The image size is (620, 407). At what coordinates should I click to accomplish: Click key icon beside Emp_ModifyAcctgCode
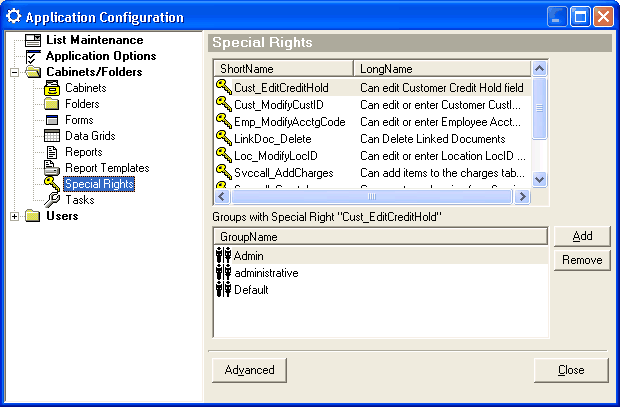click(x=224, y=121)
